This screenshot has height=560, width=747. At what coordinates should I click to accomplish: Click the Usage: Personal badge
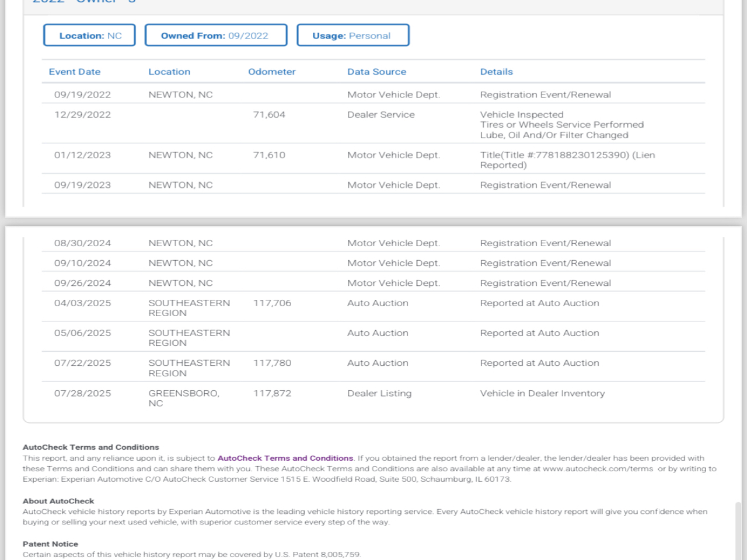click(352, 36)
